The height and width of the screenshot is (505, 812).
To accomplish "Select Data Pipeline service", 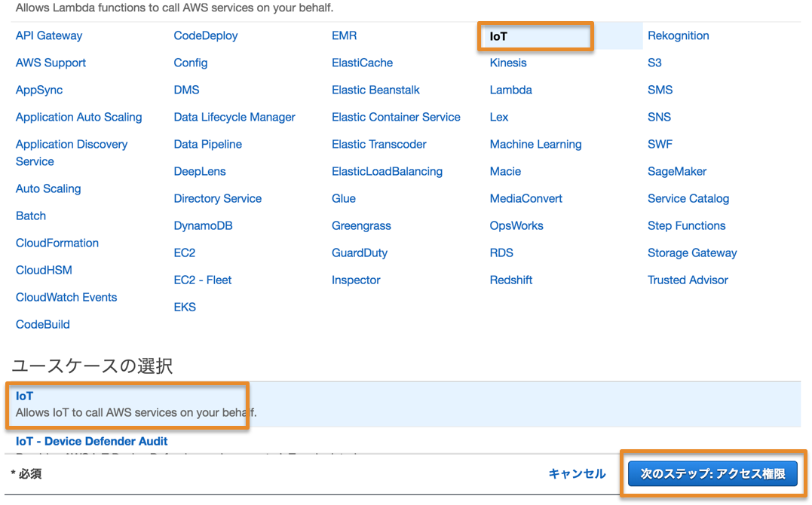I will (207, 144).
